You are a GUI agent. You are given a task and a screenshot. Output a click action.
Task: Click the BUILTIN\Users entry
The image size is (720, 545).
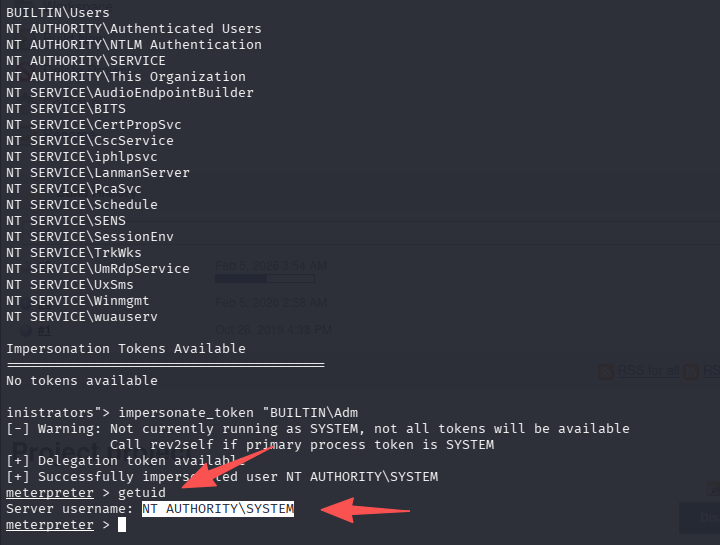[58, 13]
